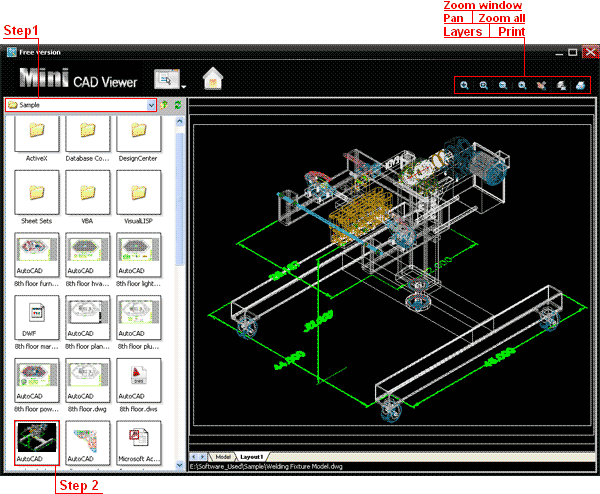Screen dimensions: 600x494
Task: Select the Microsoft Ac... file thumbnail
Action: point(139,443)
